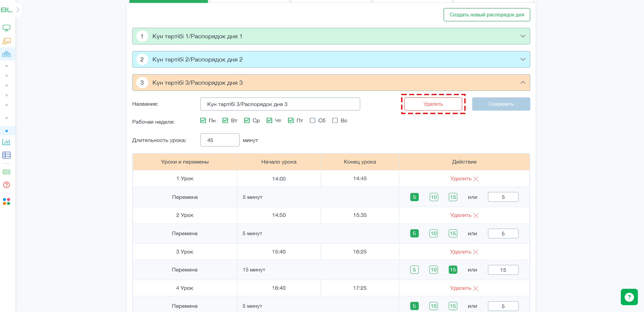Image resolution: width=644 pixels, height=312 pixels.
Task: Click the 14:00 start time cell
Action: click(279, 179)
